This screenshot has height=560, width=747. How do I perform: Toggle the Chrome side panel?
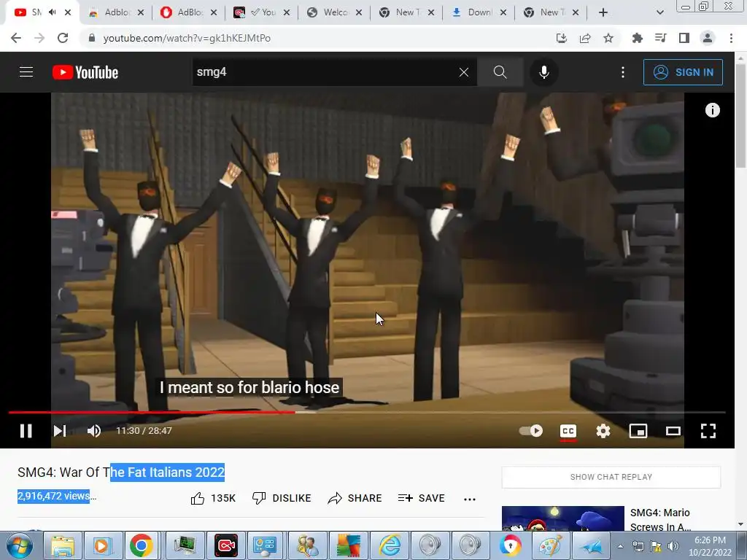point(684,38)
